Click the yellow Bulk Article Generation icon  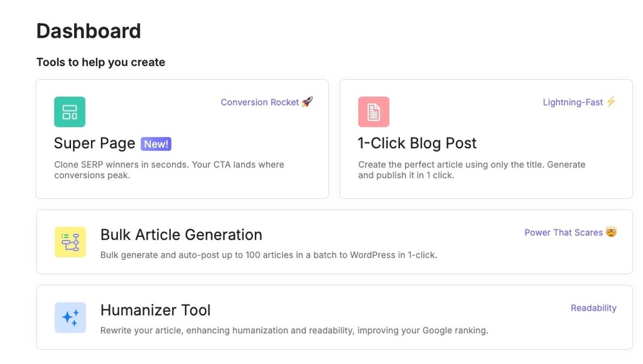pyautogui.click(x=70, y=242)
